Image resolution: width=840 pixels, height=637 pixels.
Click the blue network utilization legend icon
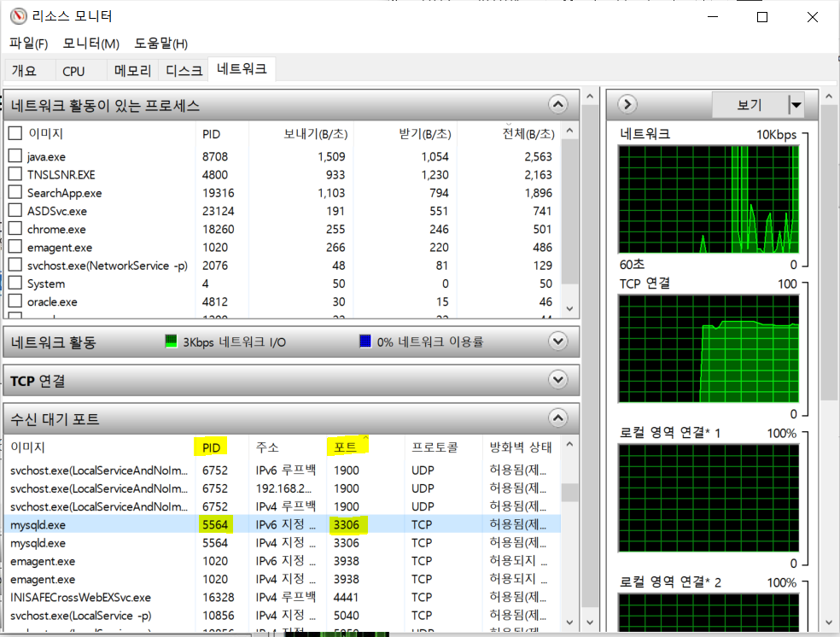(365, 341)
